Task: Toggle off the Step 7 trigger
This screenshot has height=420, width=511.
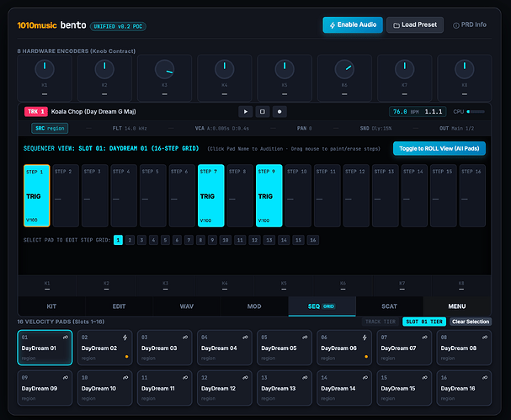Action: [210, 195]
